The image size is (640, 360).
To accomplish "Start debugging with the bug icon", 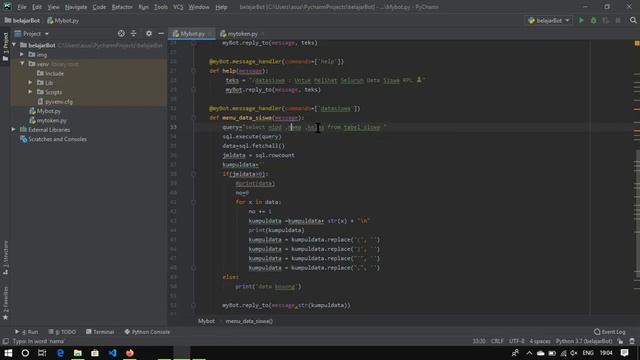I will click(x=593, y=20).
